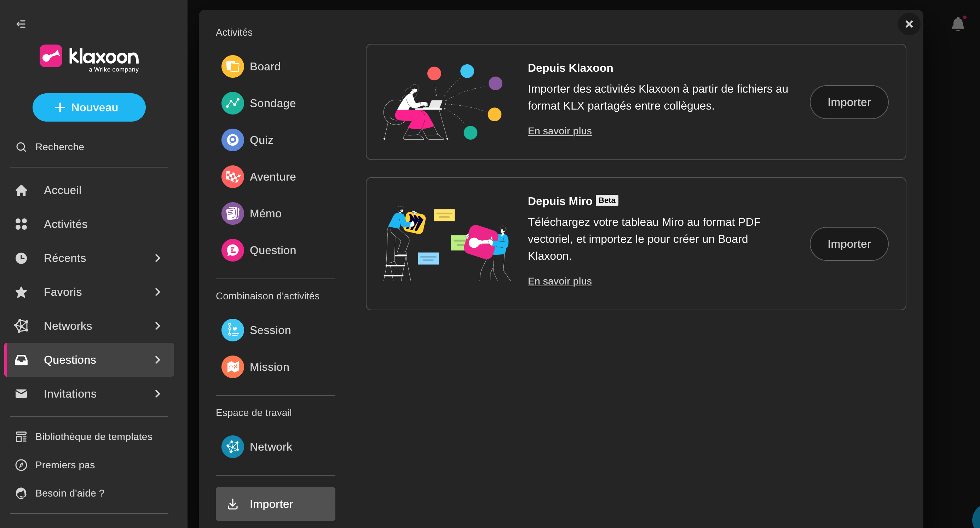Image resolution: width=980 pixels, height=528 pixels.
Task: Click the Recherche search field
Action: click(x=60, y=147)
